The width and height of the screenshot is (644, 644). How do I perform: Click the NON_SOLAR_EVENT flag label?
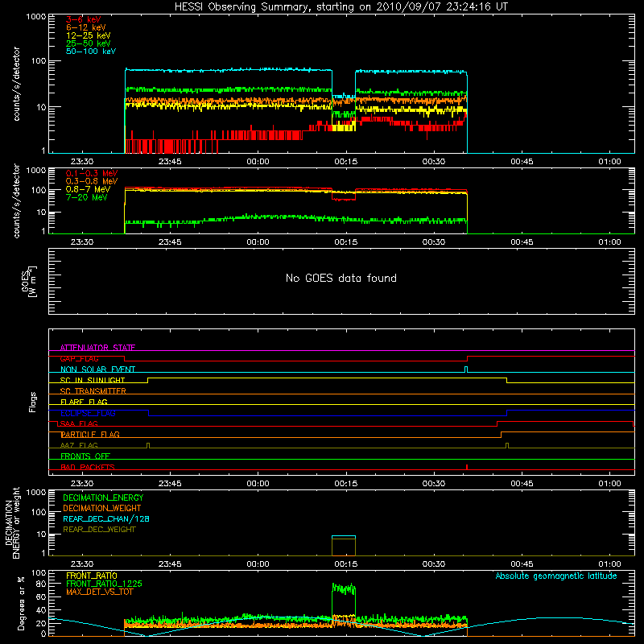coord(97,369)
